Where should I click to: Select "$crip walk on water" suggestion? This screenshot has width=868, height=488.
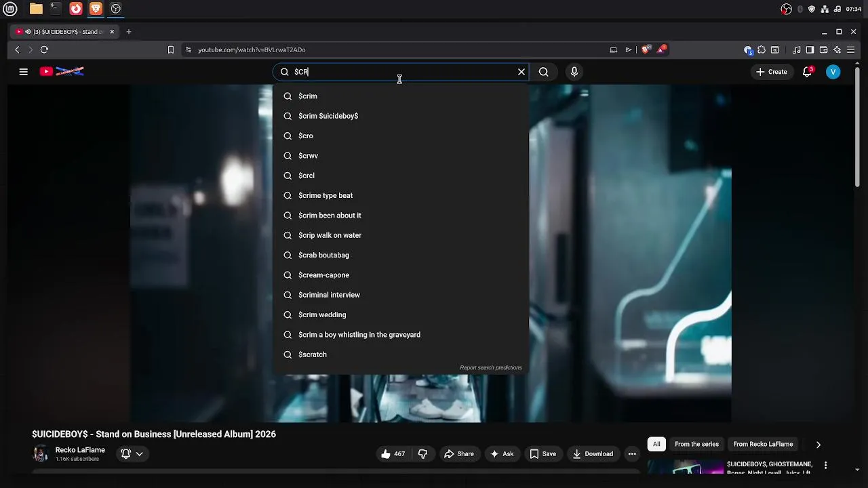coord(400,235)
